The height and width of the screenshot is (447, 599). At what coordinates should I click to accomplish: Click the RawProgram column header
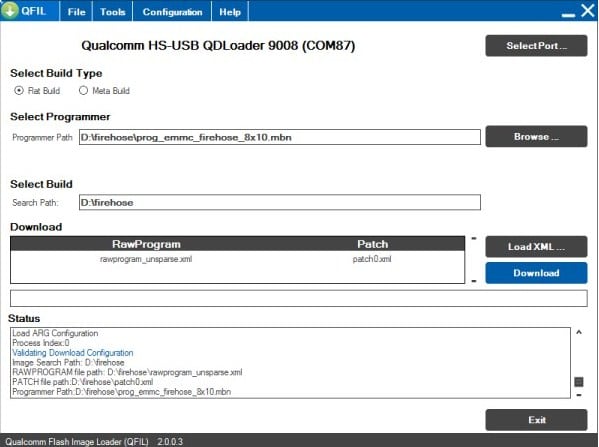tap(146, 244)
